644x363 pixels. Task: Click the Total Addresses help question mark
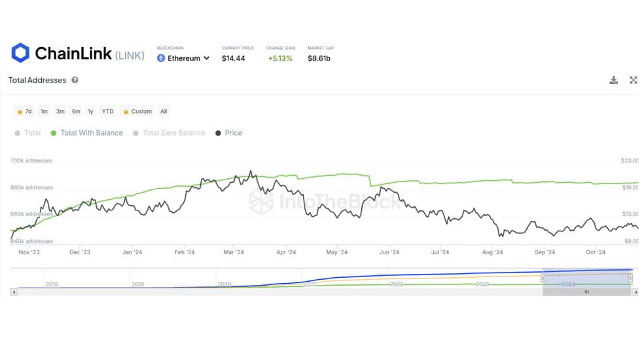click(75, 80)
